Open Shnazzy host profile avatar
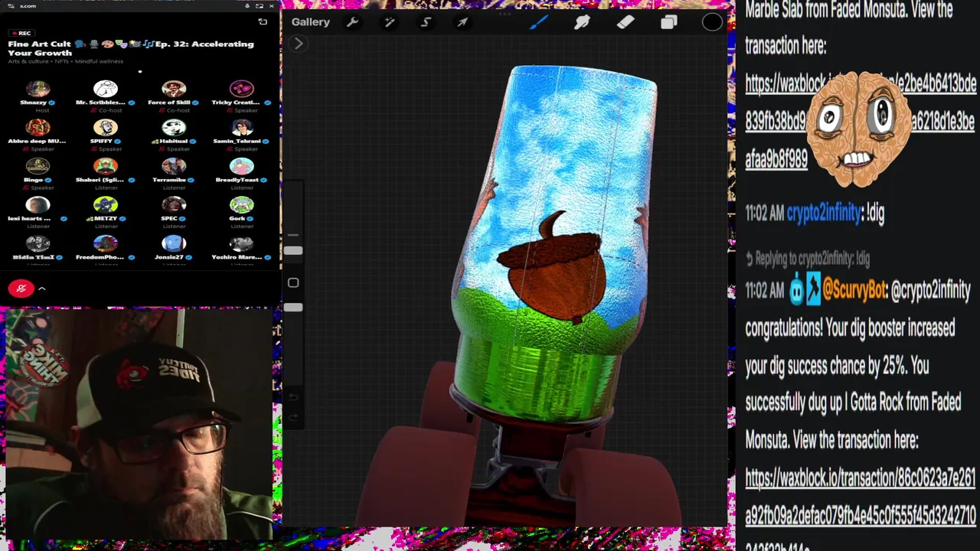 click(38, 89)
